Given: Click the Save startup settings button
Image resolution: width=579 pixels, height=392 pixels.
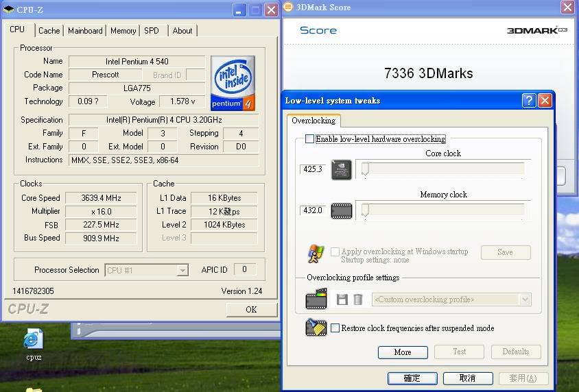Looking at the screenshot, I should tap(506, 252).
